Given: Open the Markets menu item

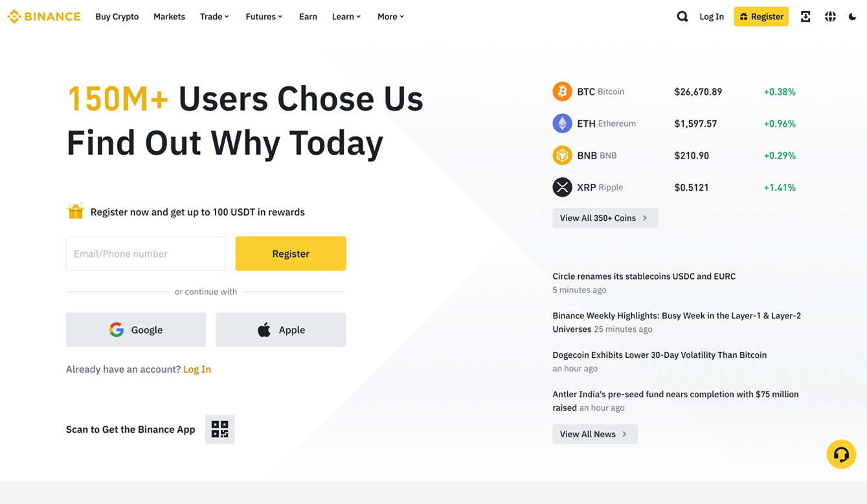Looking at the screenshot, I should click(x=169, y=17).
